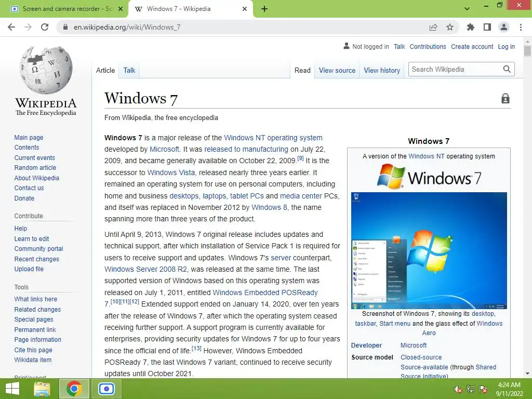Image resolution: width=532 pixels, height=399 pixels.
Task: Click the page protection padlock icon
Action: [x=506, y=98]
